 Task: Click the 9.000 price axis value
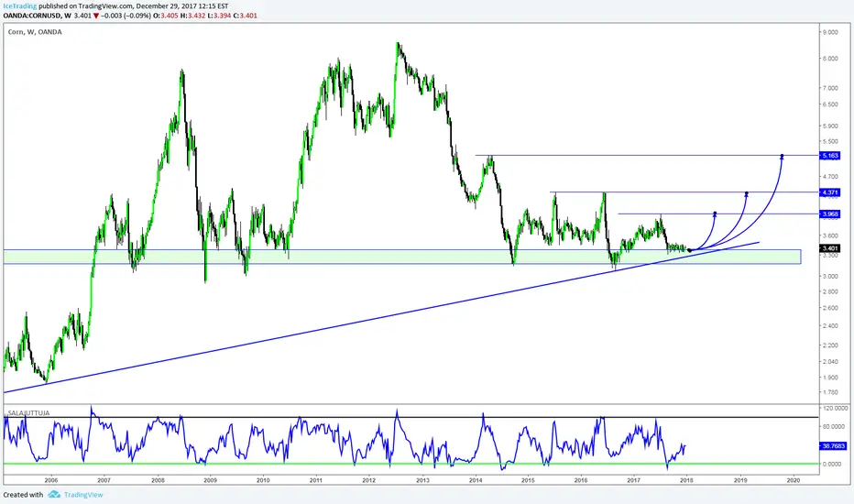click(830, 32)
